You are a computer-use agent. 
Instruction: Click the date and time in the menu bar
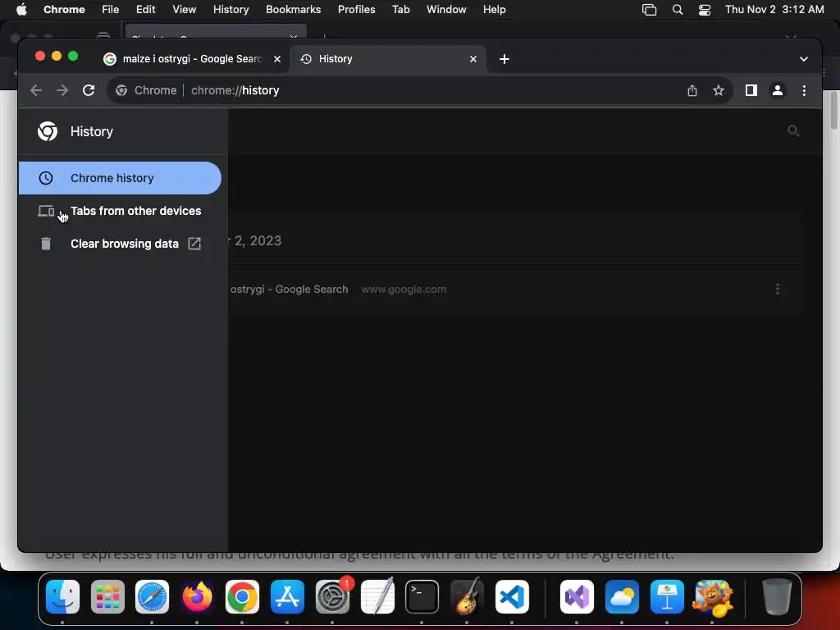pyautogui.click(x=774, y=9)
